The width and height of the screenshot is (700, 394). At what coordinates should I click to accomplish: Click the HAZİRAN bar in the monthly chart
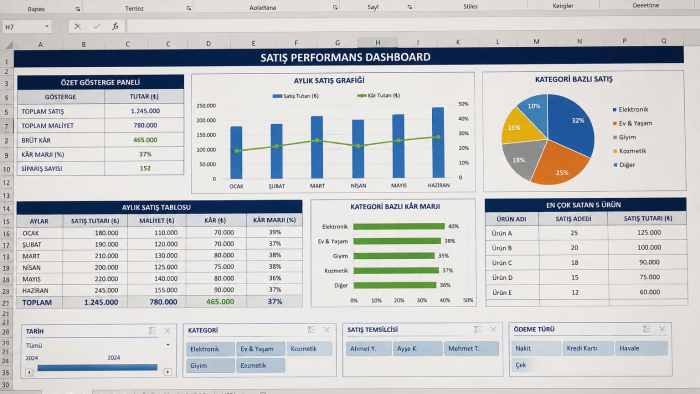[x=438, y=142]
